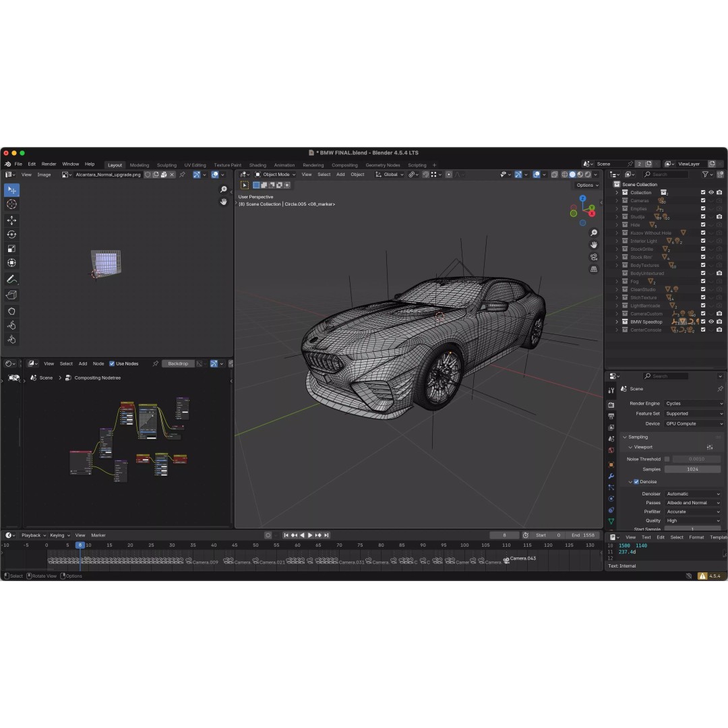Select the Annotate pencil tool

point(11,279)
